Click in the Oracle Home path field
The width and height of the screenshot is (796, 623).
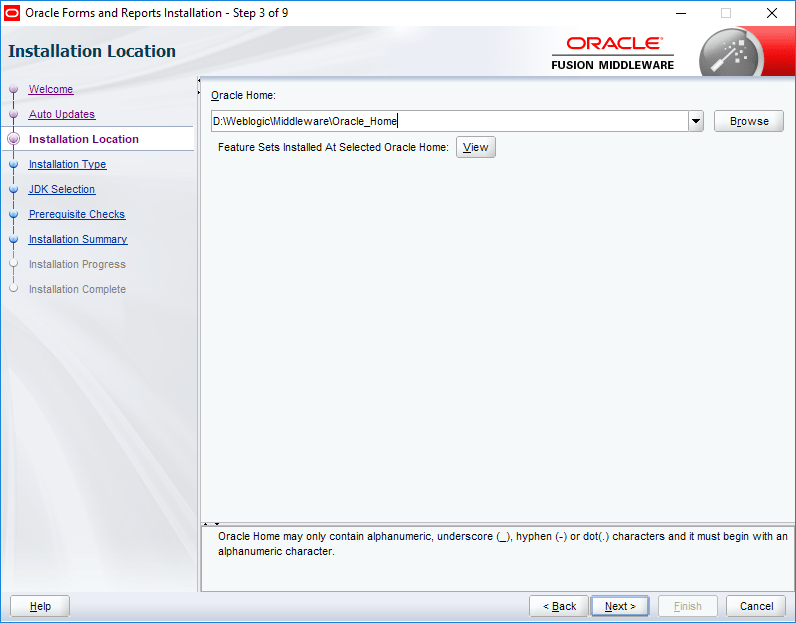[450, 121]
